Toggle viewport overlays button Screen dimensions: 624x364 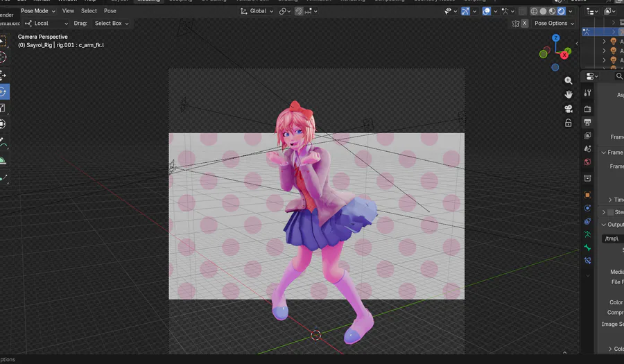coord(486,11)
